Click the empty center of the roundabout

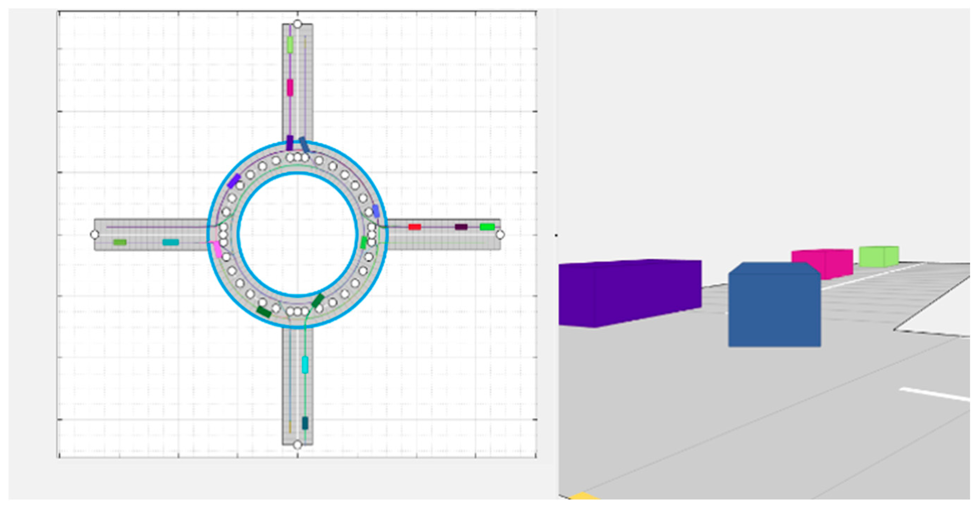[x=298, y=234]
